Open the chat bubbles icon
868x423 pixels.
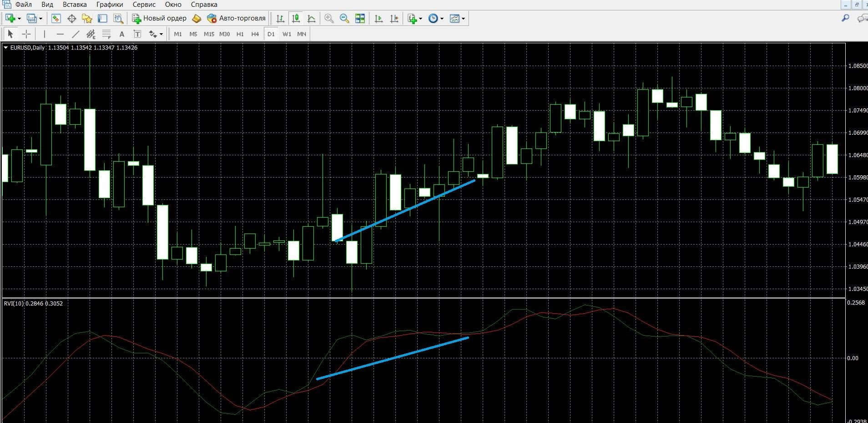(862, 18)
